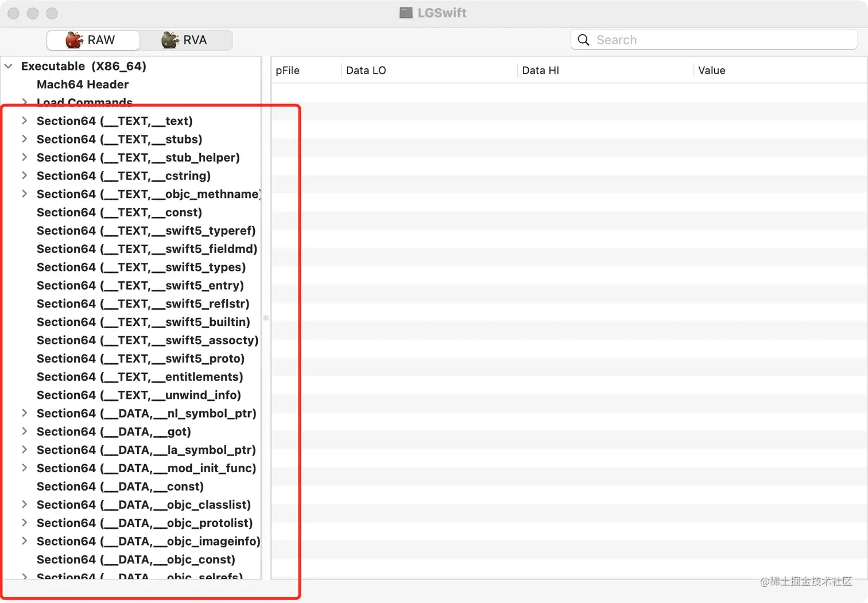The width and height of the screenshot is (868, 603).
Task: Select Section64 (__TEXT,__swift5_proto) row
Action: point(131,359)
